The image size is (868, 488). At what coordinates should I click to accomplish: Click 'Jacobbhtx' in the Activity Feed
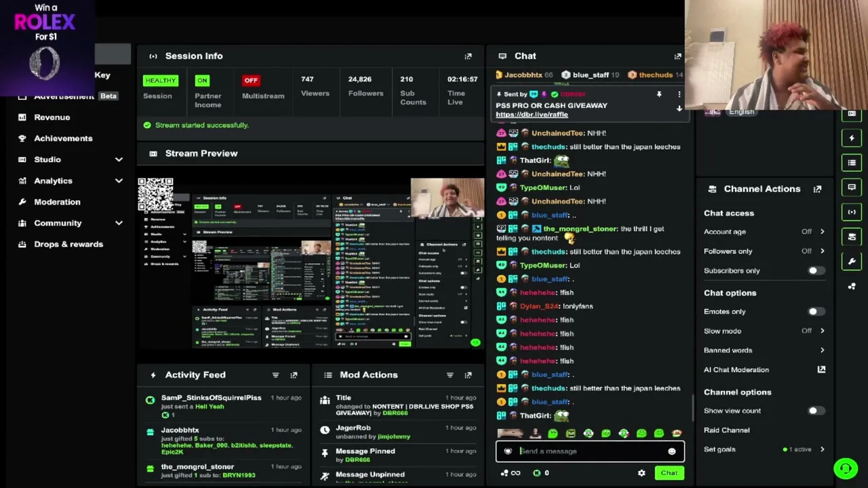(180, 430)
